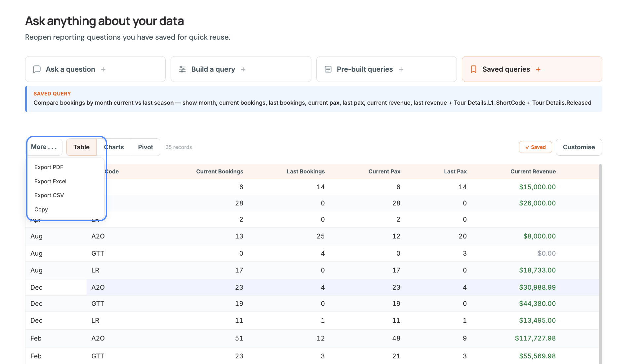Sort by Current Bookings column header
The image size is (644, 364).
click(220, 171)
